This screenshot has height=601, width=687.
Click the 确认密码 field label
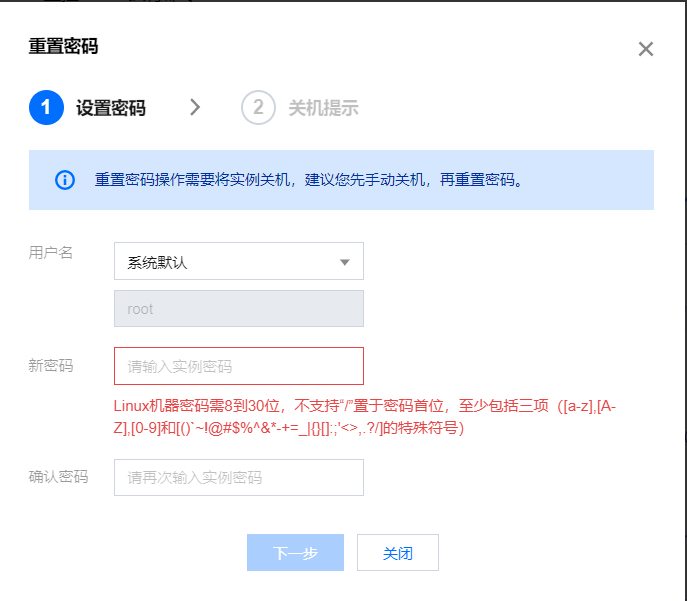click(x=58, y=477)
